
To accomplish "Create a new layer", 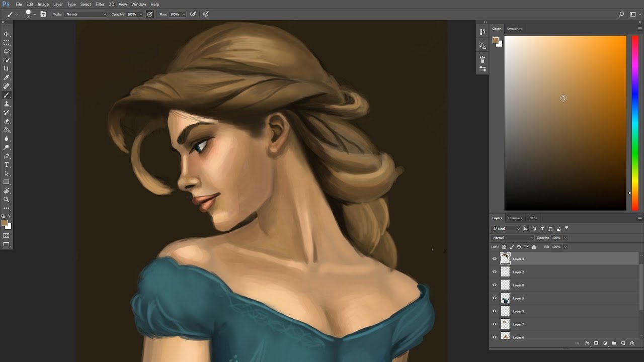I will point(623,343).
